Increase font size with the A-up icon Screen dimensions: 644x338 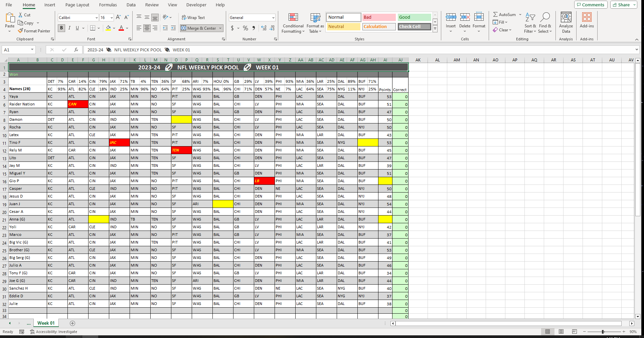pos(118,17)
